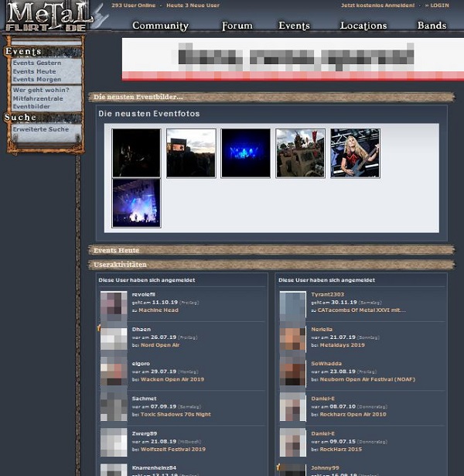Open the purple-lit concert stage photo in second row
This screenshot has width=464, height=476.
(x=136, y=204)
